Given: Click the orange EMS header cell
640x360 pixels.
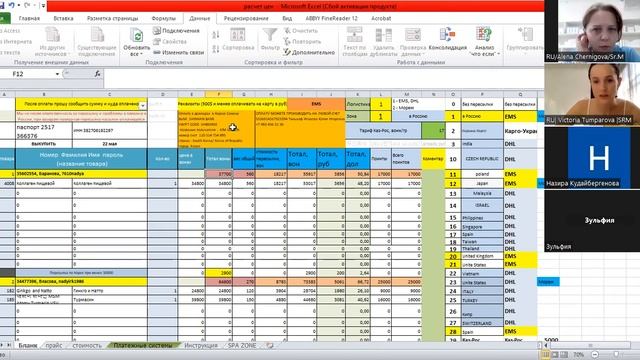Looking at the screenshot, I should (316, 104).
